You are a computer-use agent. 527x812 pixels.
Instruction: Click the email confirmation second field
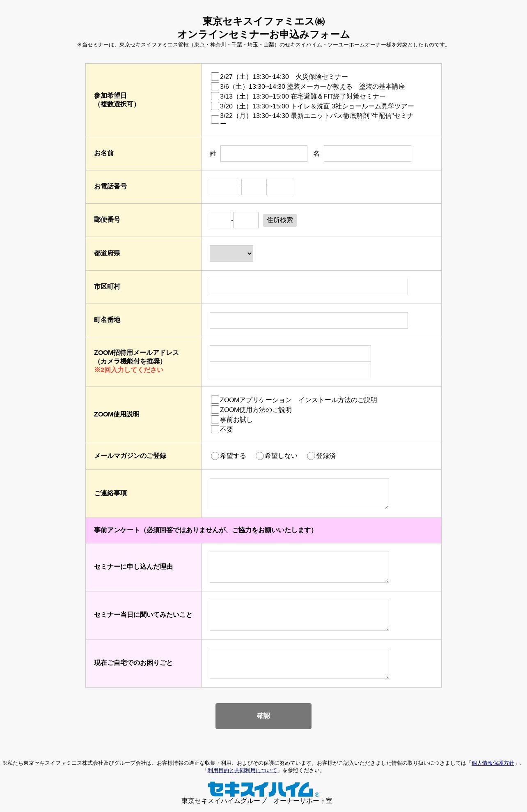tap(290, 370)
